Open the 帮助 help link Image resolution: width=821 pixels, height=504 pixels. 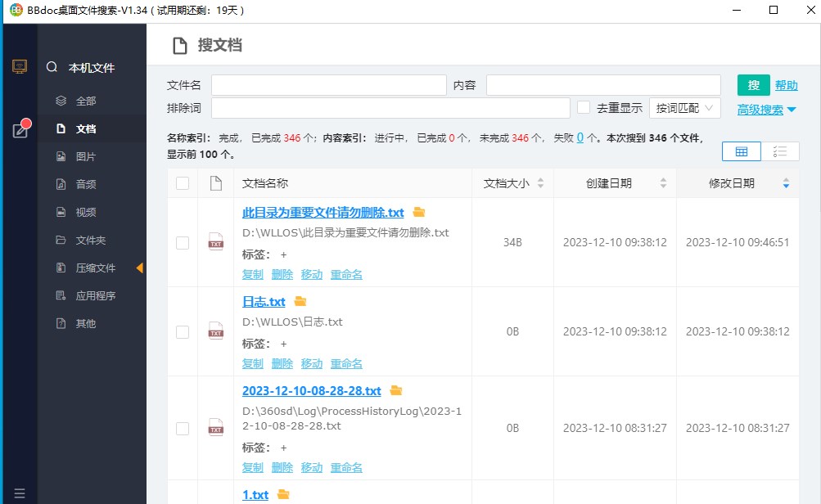coord(786,85)
